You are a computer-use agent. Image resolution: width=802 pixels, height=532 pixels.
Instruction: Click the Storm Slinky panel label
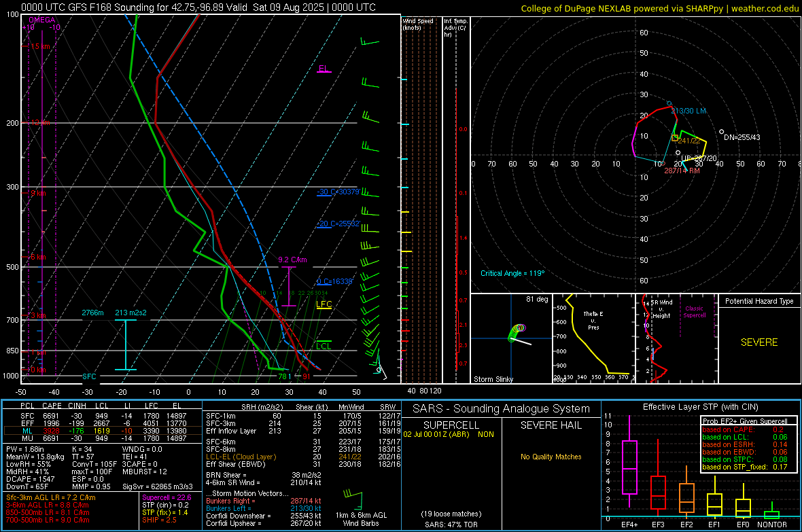(493, 379)
